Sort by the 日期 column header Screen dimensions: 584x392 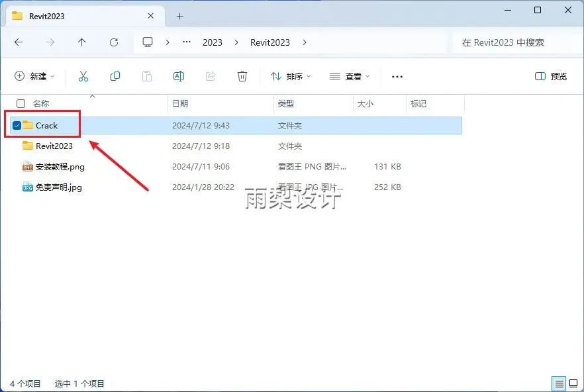click(x=180, y=103)
